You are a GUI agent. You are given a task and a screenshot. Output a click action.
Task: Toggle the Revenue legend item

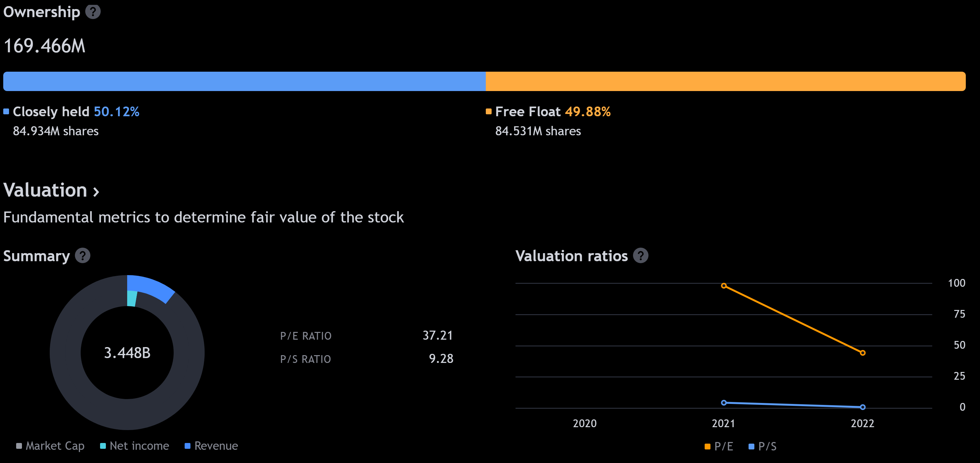[211, 446]
